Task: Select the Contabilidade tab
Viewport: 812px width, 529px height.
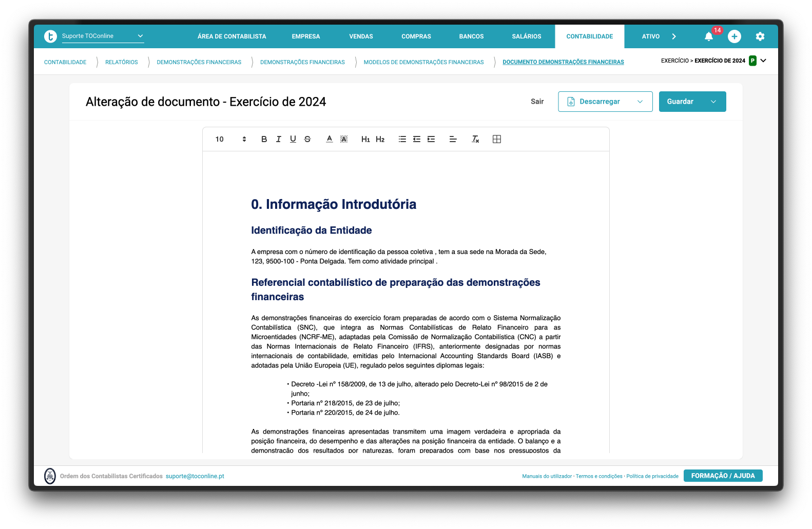Action: [590, 36]
